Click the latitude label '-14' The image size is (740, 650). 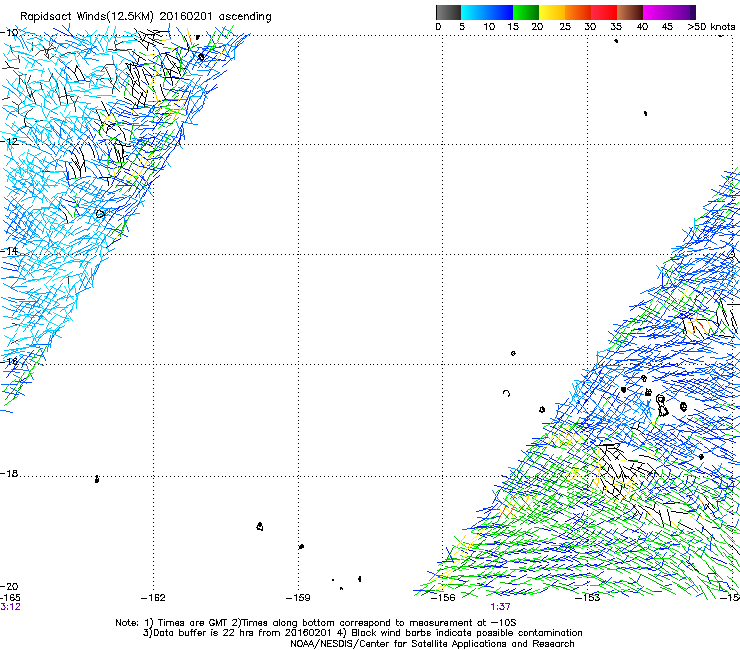[10, 251]
